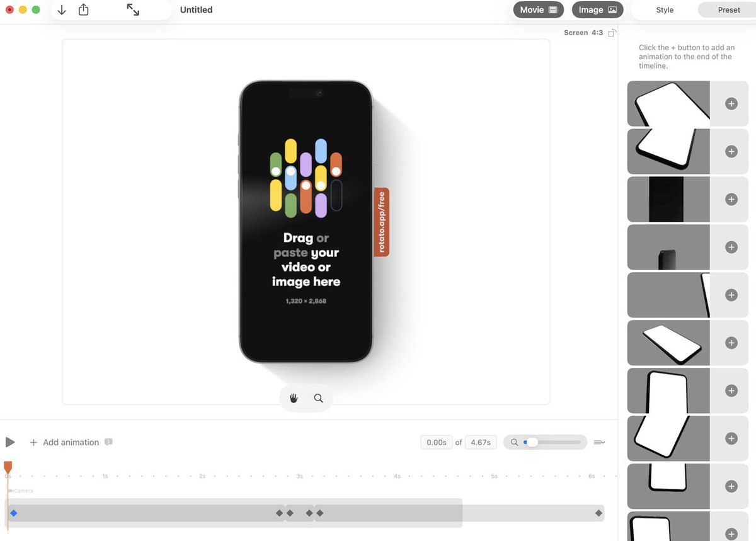Select the short middle camera clip on timeline

(299, 513)
